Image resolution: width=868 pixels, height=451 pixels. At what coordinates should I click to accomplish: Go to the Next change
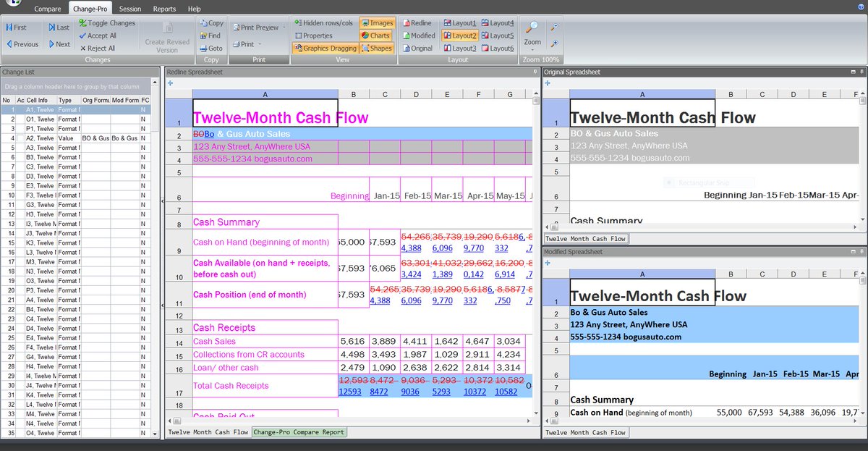pos(59,44)
